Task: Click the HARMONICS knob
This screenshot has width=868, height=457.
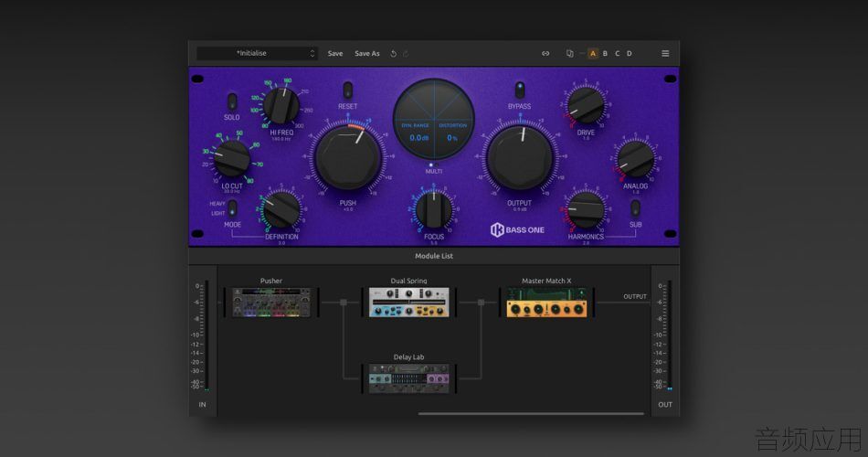Action: [x=587, y=209]
